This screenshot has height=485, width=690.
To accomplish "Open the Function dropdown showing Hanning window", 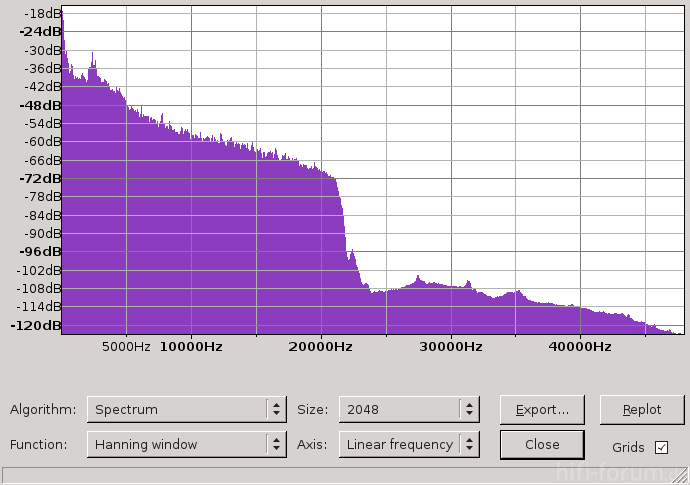I will [x=187, y=445].
